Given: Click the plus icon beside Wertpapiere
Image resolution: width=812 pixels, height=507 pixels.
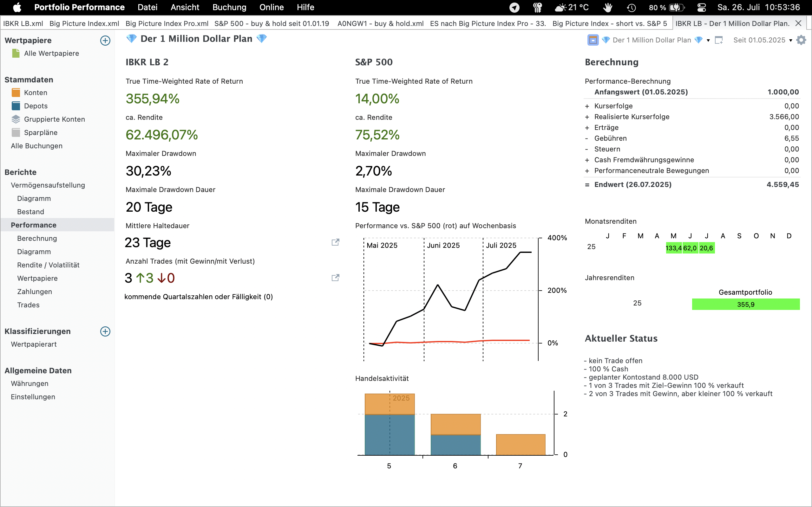Looking at the screenshot, I should tap(105, 41).
